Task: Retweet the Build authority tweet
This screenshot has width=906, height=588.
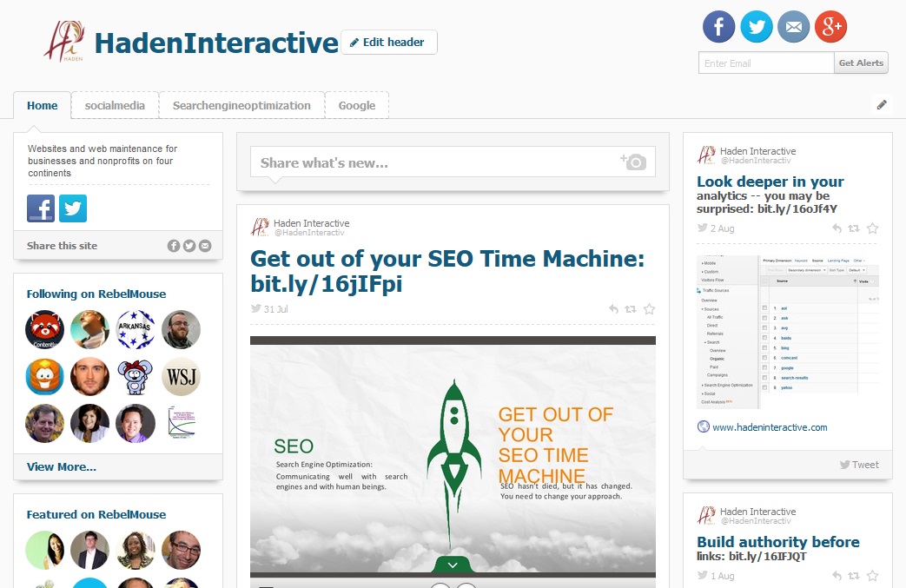Action: 853,575
